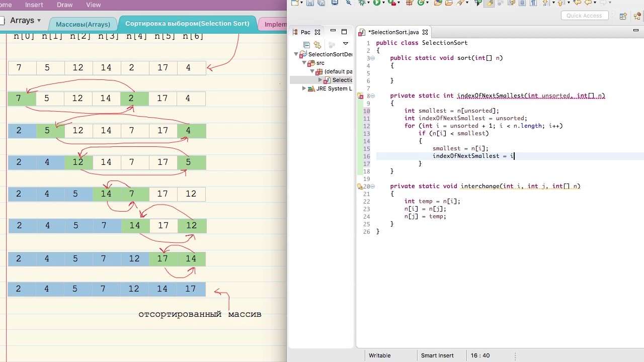Click the Open Type folder icon
The width and height of the screenshot is (644, 362).
click(x=438, y=3)
